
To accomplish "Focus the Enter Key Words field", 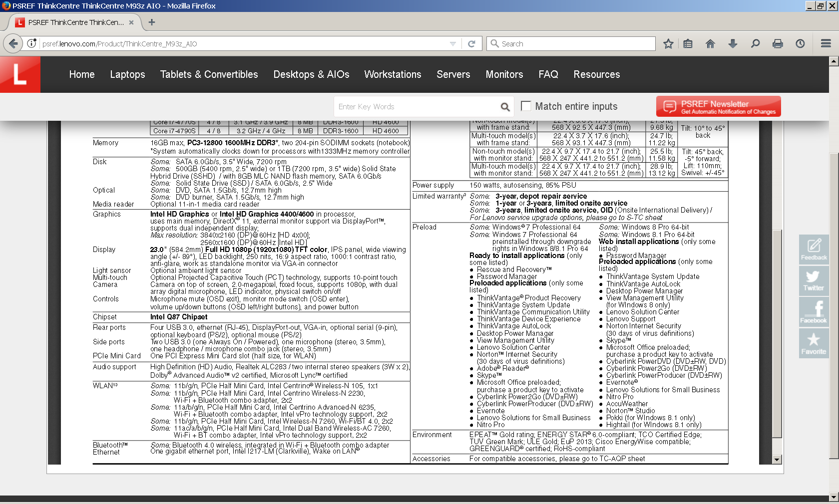I will [x=418, y=107].
